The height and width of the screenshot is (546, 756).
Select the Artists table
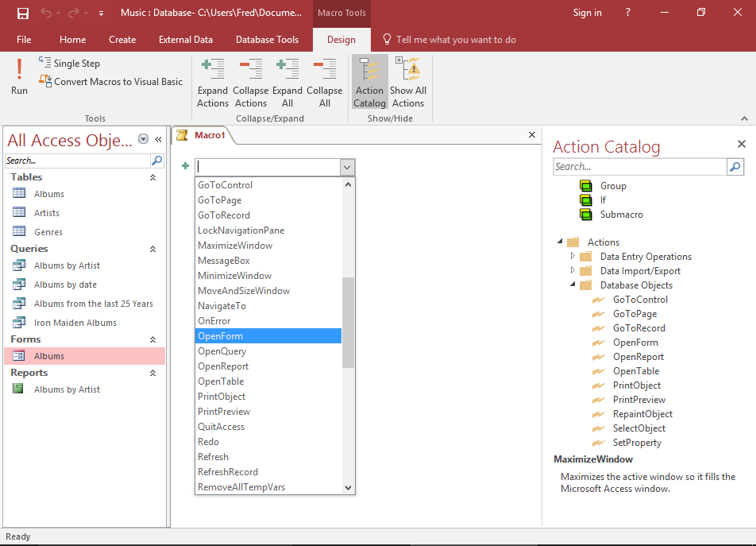[x=47, y=213]
